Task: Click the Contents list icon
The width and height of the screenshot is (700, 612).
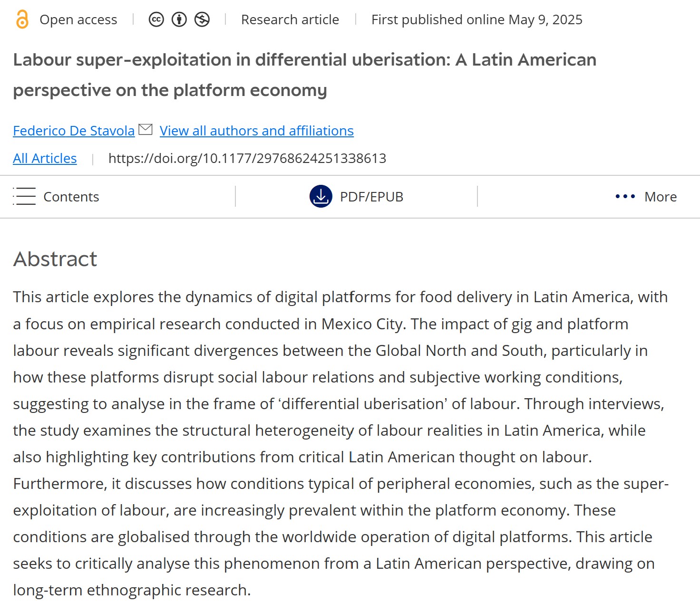Action: [x=24, y=196]
